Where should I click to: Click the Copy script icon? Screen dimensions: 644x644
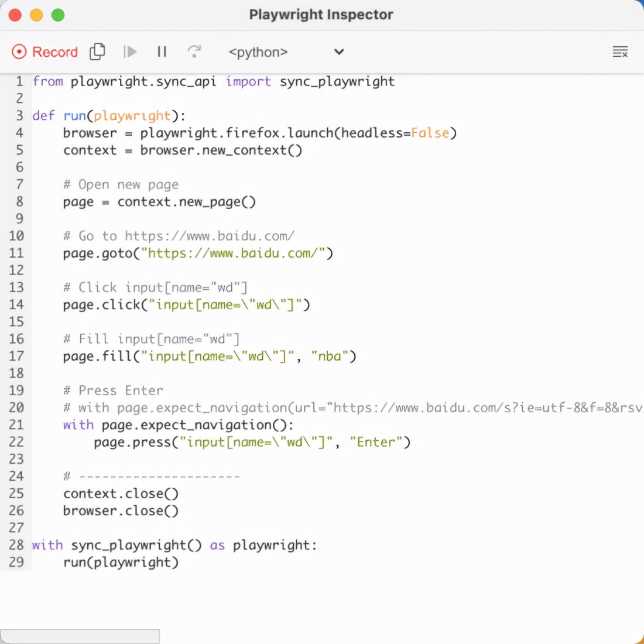pos(97,52)
